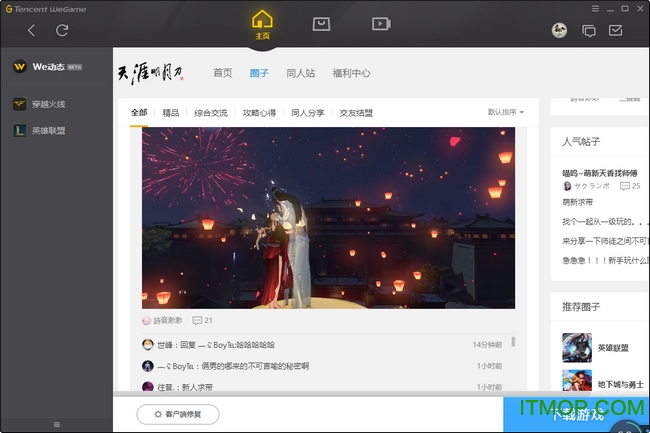The width and height of the screenshot is (650, 433).
Task: Open the mail inbox icon
Action: [616, 30]
